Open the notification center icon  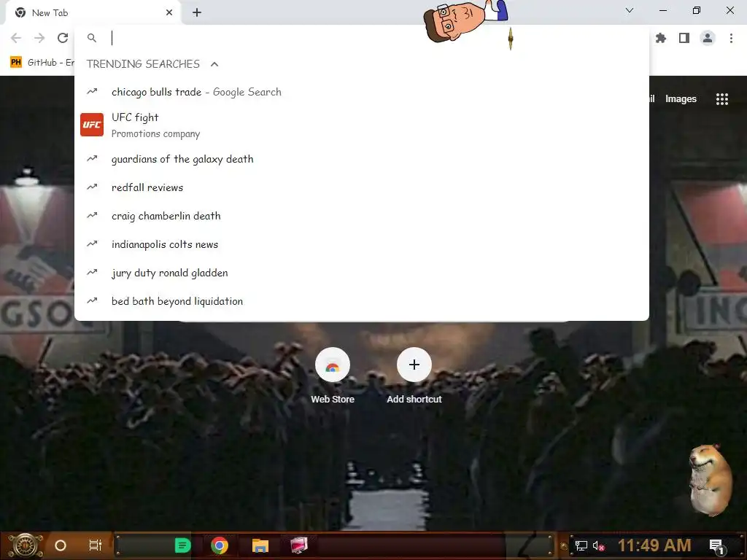coord(717,547)
